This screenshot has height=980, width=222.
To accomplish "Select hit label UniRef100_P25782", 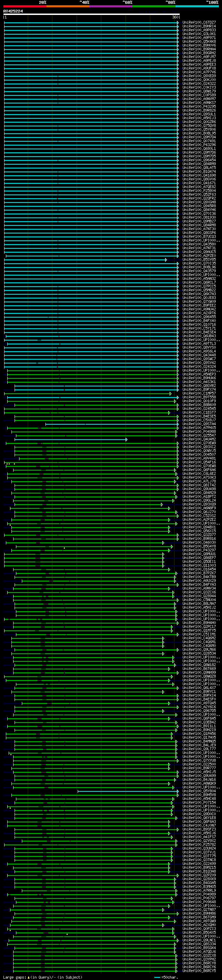I will [x=199, y=844].
